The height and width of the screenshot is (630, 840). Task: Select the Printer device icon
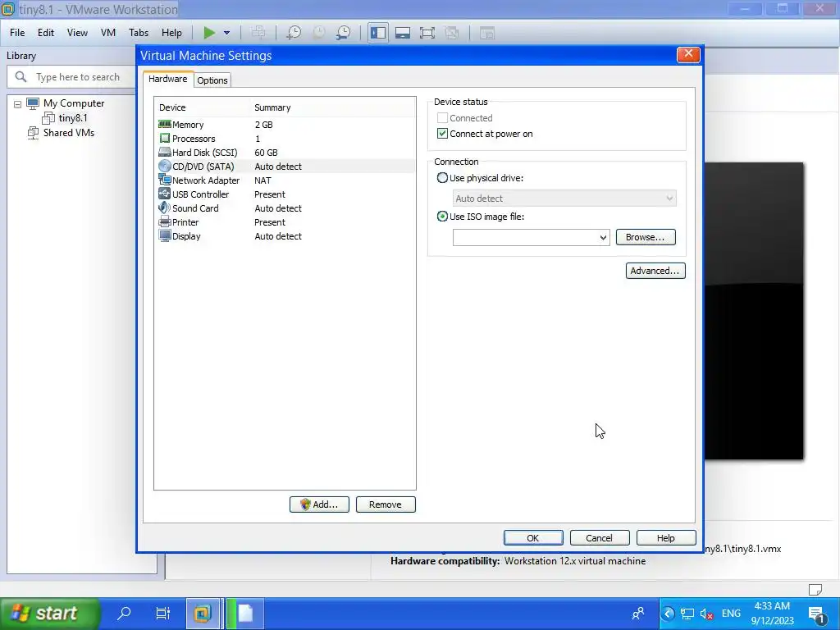pos(164,221)
